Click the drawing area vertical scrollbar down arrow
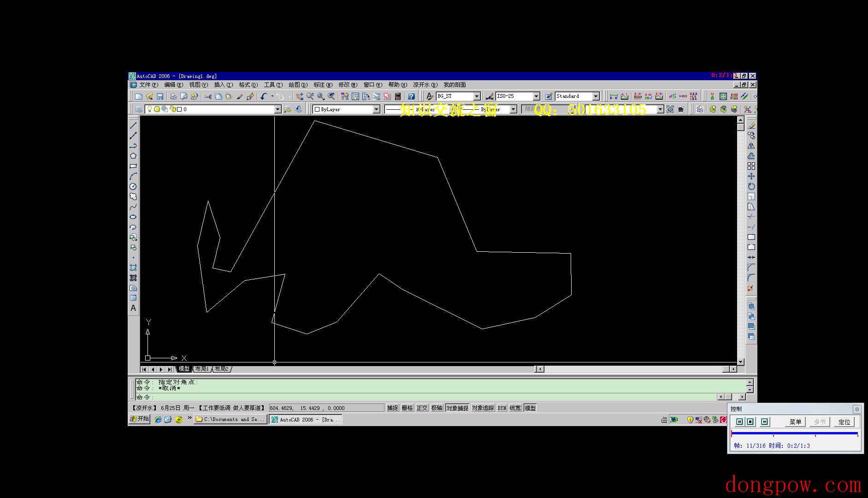 741,362
